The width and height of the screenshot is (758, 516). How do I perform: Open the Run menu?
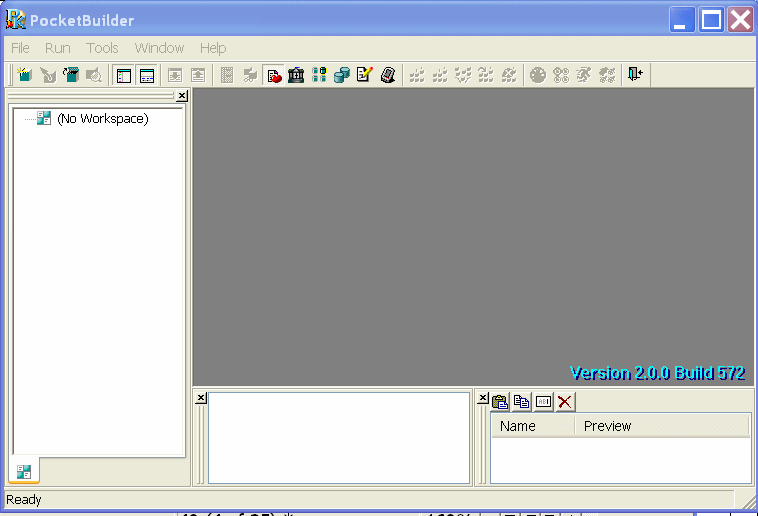(58, 48)
